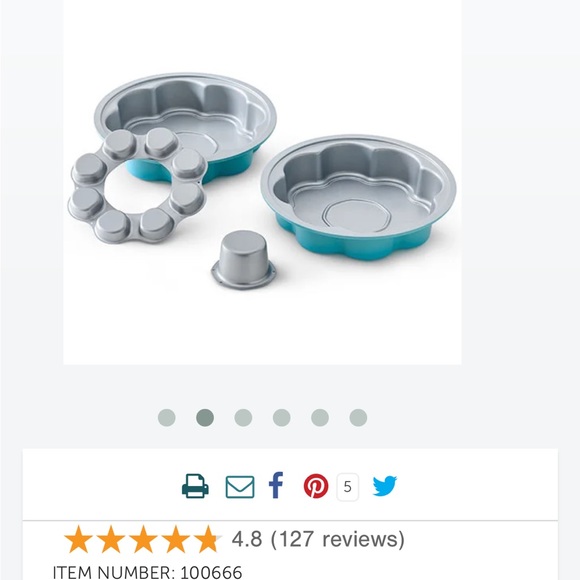
Task: Click the orange star rating
Action: (x=143, y=539)
